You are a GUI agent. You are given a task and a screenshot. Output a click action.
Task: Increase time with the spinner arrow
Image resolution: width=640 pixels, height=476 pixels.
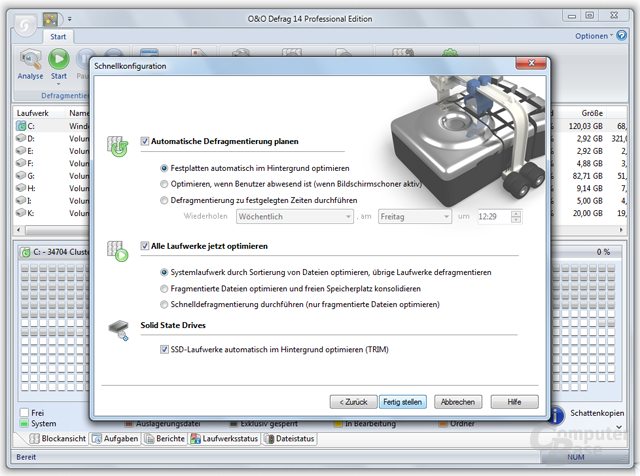[516, 214]
